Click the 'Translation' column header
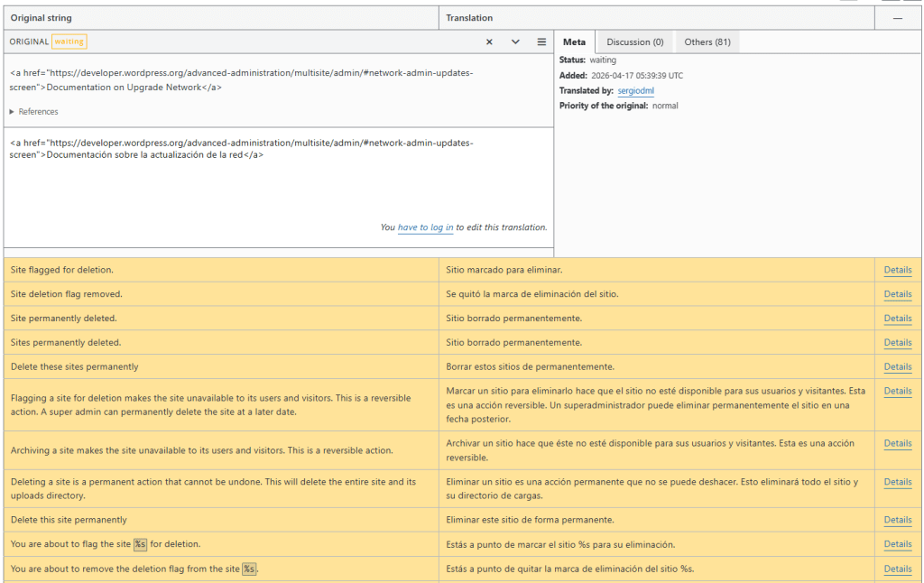Viewport: 924px width, 583px height. (x=469, y=18)
